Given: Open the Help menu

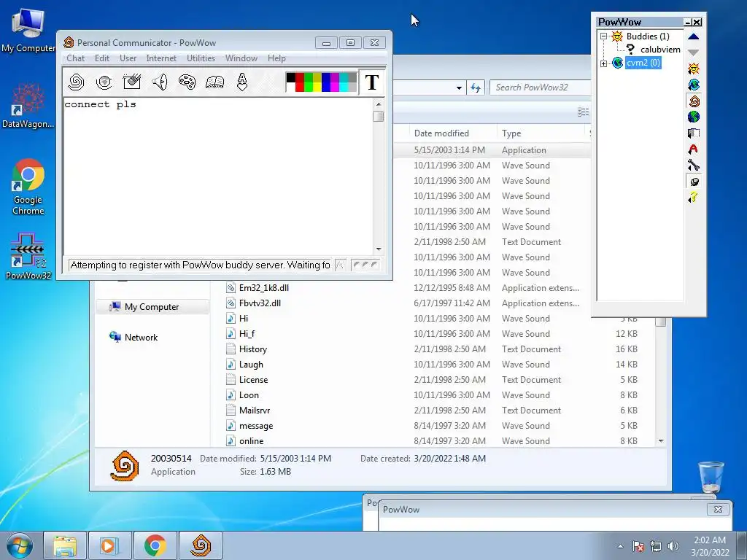Looking at the screenshot, I should pyautogui.click(x=276, y=58).
